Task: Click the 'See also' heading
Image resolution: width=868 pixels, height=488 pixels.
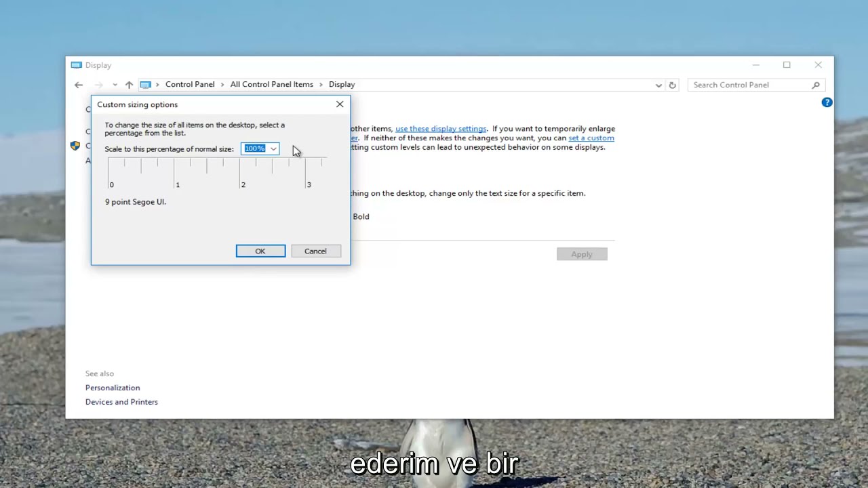Action: pyautogui.click(x=100, y=373)
